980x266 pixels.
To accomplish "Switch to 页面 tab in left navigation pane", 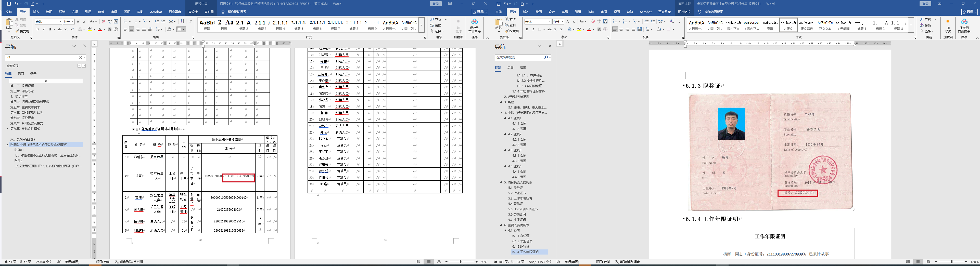I will point(21,73).
